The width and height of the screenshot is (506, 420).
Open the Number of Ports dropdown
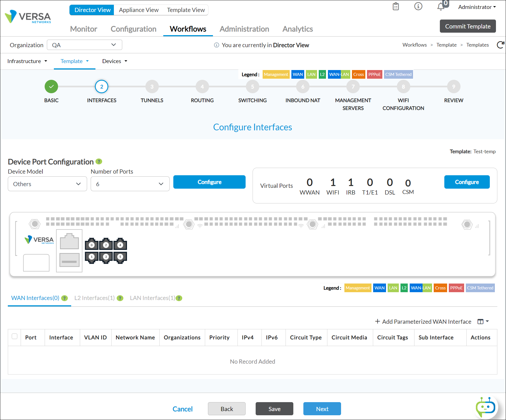coord(130,184)
